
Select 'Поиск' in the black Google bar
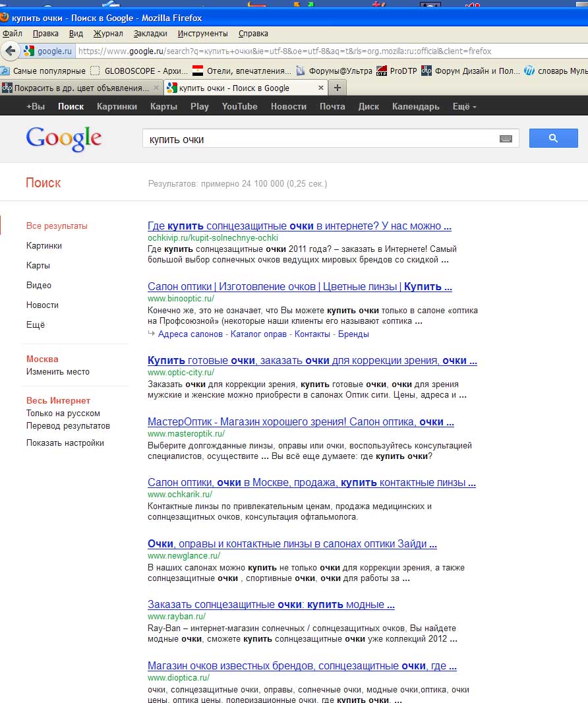(x=71, y=107)
